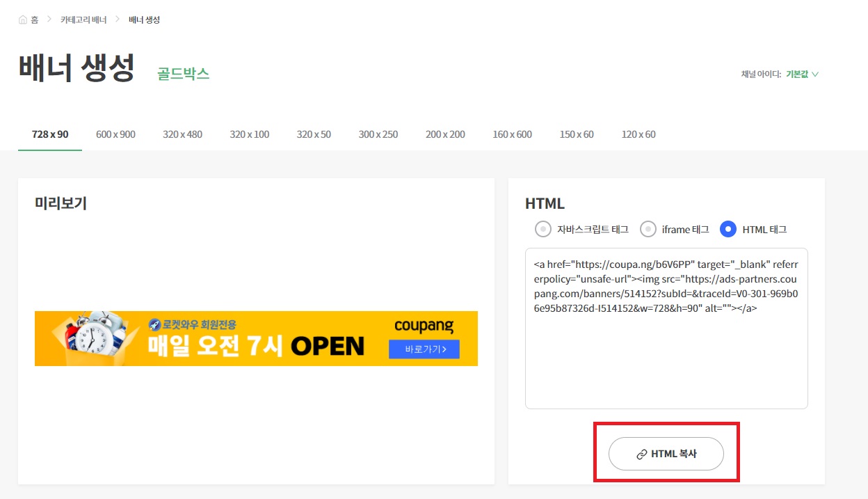868x499 pixels.
Task: Click the HTML panel heading
Action: pyautogui.click(x=545, y=204)
